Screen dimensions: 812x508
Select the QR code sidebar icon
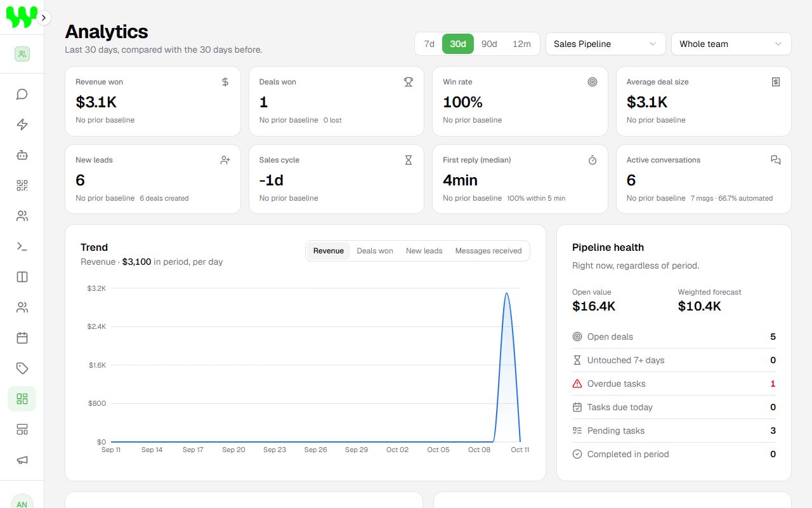tap(22, 185)
